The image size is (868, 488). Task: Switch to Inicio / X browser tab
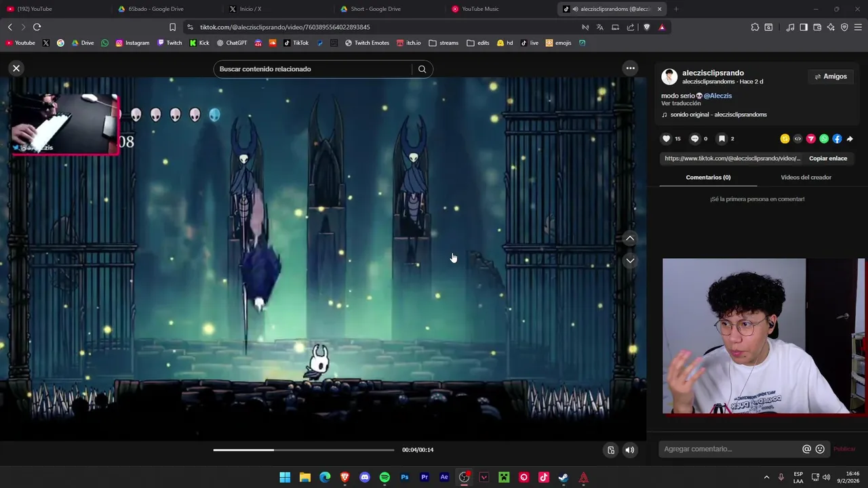pos(277,9)
